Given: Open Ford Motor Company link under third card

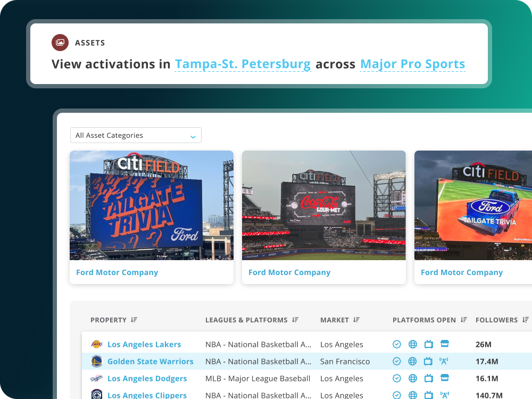Looking at the screenshot, I should (462, 272).
